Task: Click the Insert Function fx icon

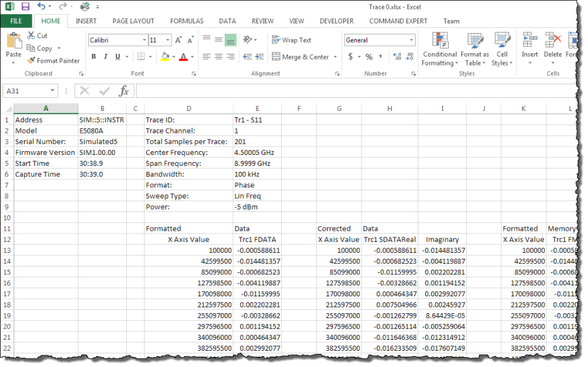Action: [x=123, y=91]
